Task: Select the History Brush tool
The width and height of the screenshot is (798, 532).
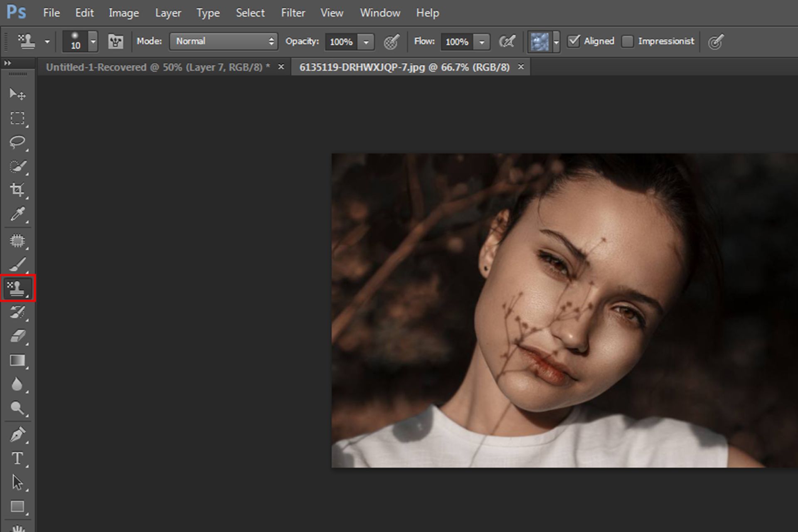Action: [17, 312]
